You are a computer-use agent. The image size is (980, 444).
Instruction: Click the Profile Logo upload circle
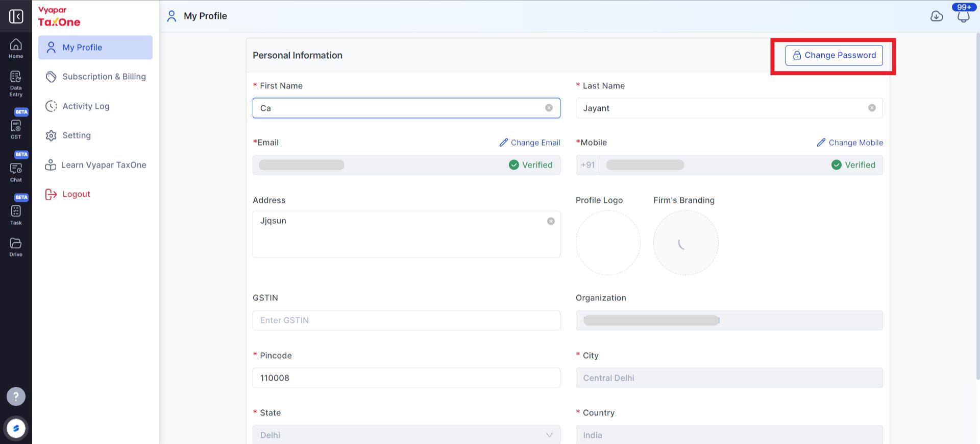(x=608, y=243)
